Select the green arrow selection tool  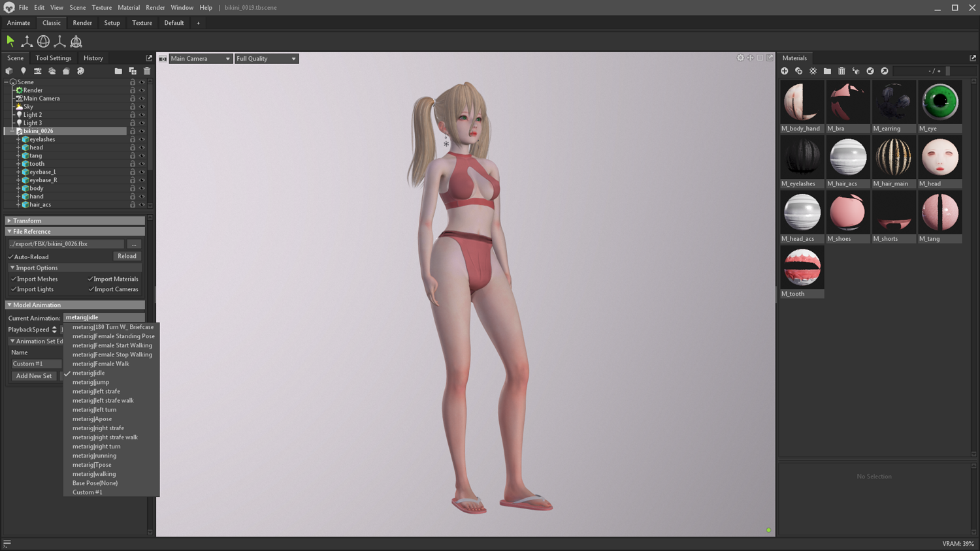pos(10,41)
